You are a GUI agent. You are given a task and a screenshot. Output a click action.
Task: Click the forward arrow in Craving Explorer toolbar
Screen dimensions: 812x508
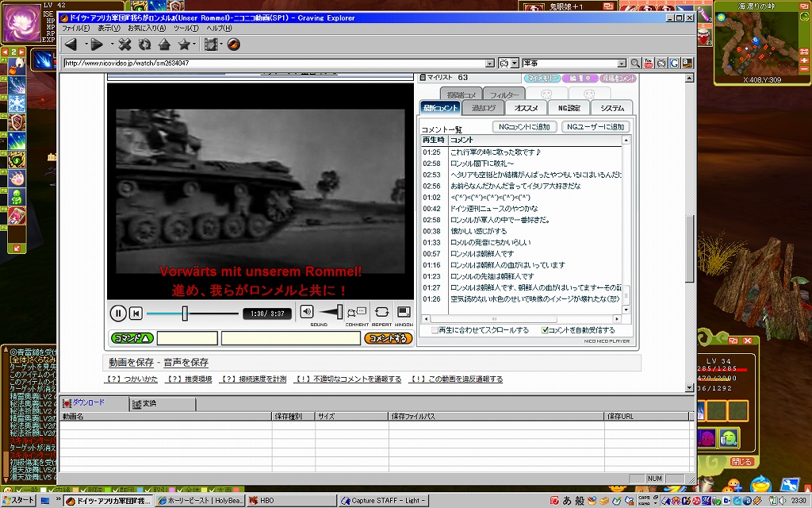97,44
